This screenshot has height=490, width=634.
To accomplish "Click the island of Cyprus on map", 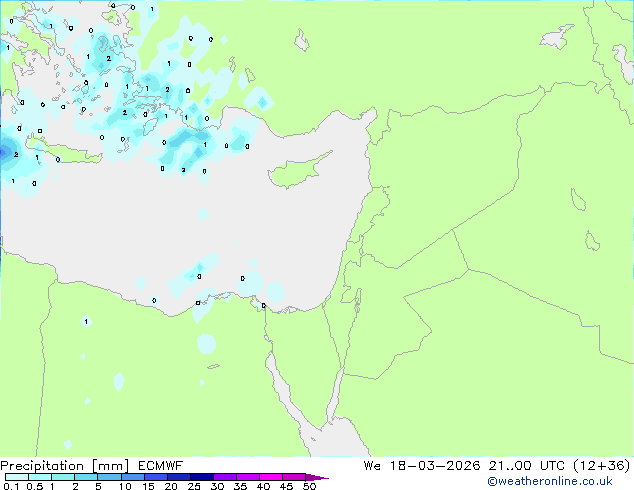I will point(297,170).
